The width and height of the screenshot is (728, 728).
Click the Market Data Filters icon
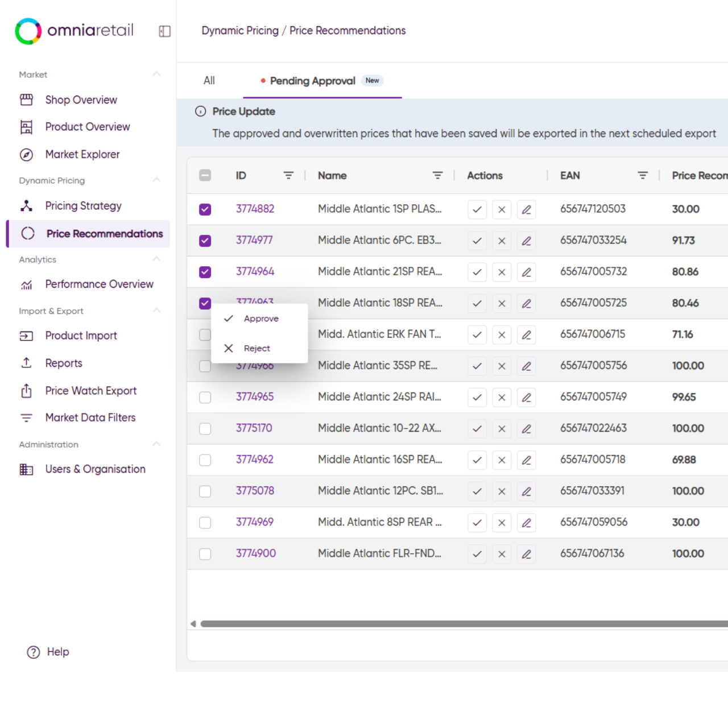coord(26,417)
